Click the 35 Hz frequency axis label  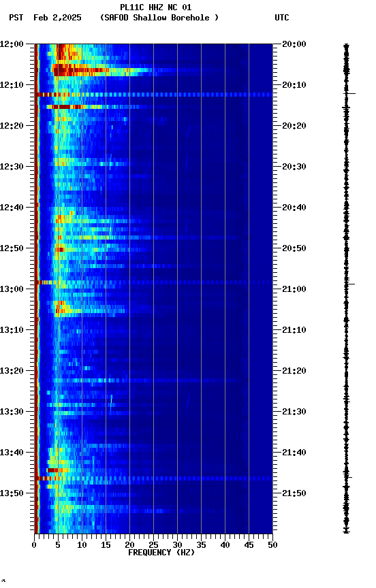tap(201, 545)
